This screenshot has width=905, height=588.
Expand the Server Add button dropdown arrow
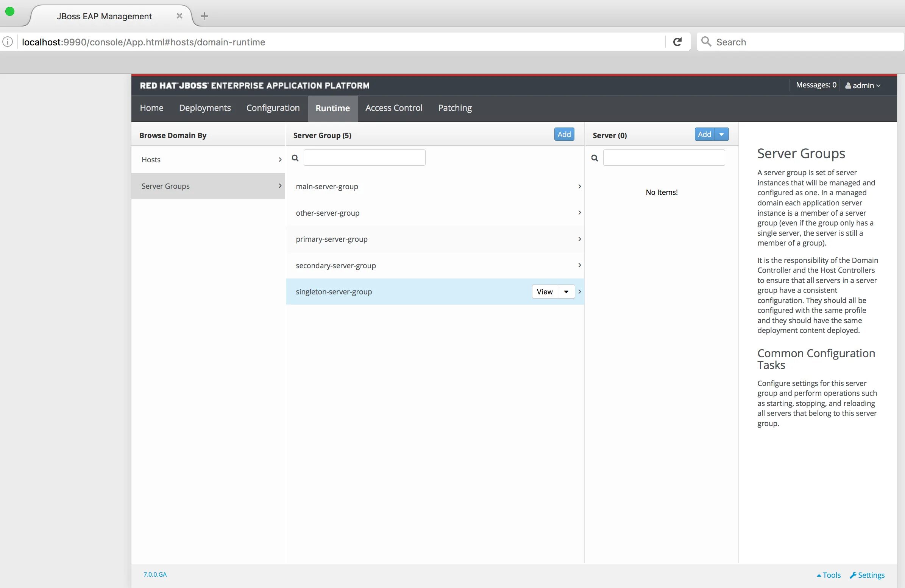point(722,134)
